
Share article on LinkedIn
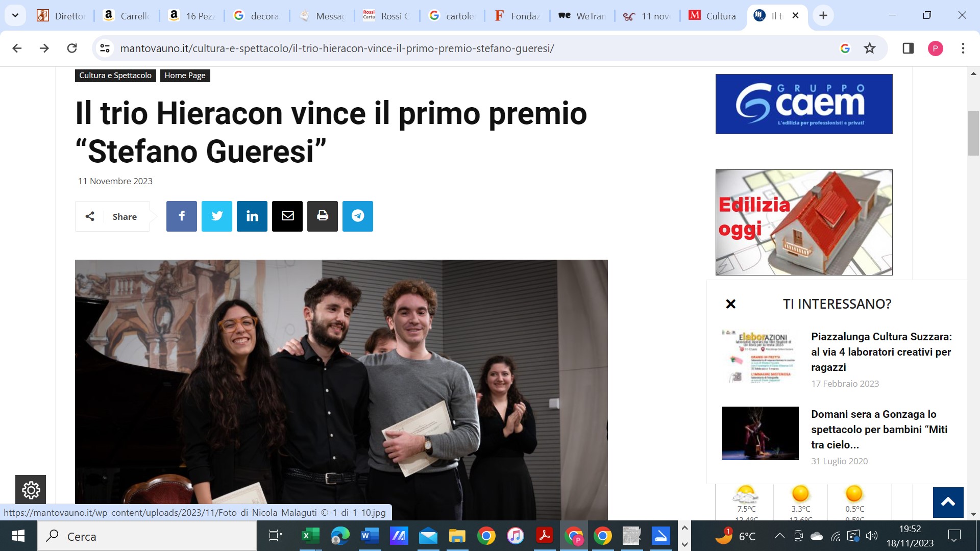pos(252,216)
